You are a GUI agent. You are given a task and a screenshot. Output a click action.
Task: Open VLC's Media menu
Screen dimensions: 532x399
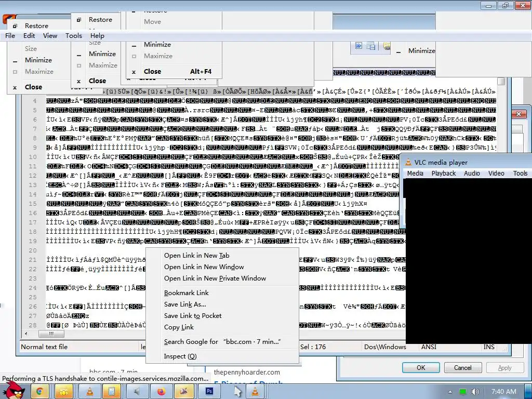(415, 174)
